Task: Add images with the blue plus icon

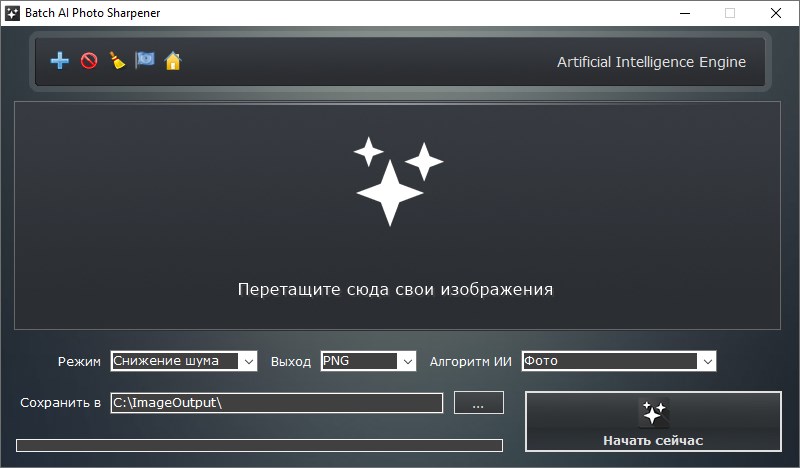Action: 60,61
